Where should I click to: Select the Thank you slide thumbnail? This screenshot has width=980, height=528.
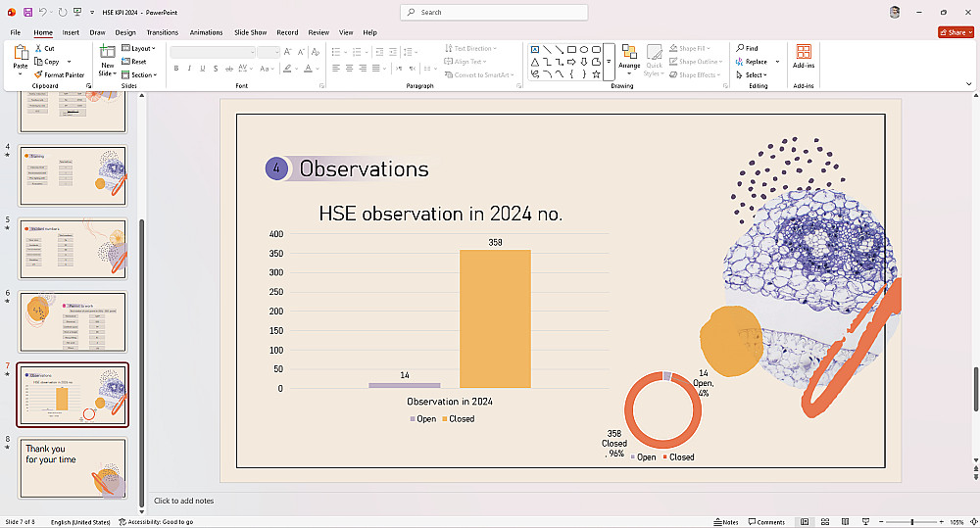[73, 466]
